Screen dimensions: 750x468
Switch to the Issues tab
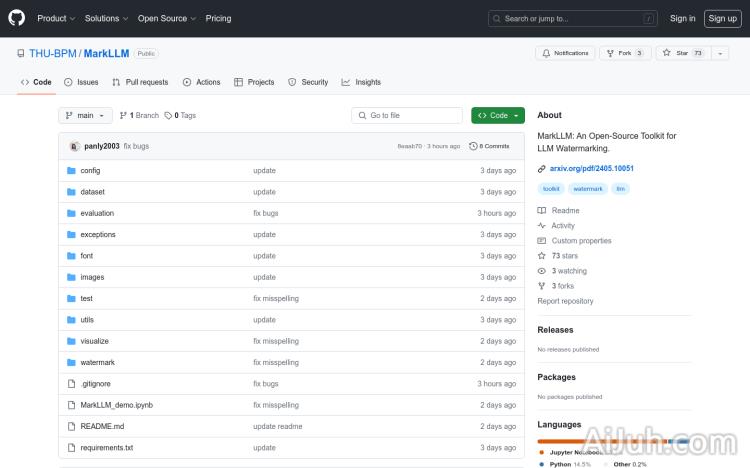[81, 82]
